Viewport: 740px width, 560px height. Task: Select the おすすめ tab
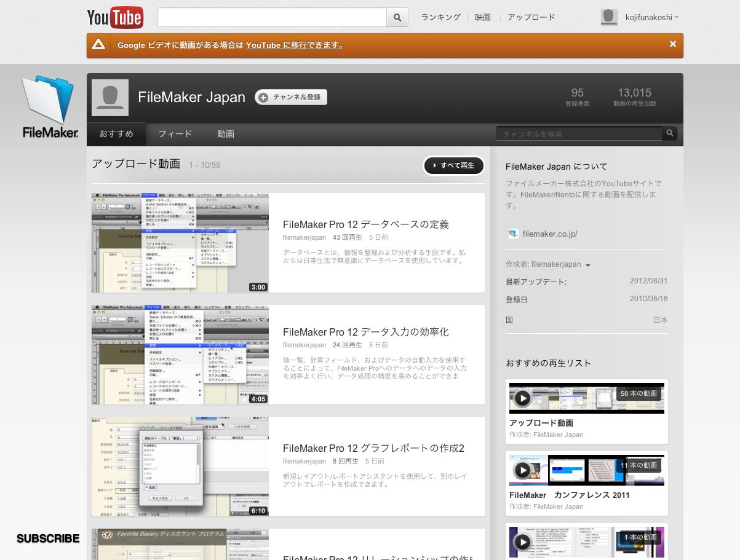pos(116,134)
